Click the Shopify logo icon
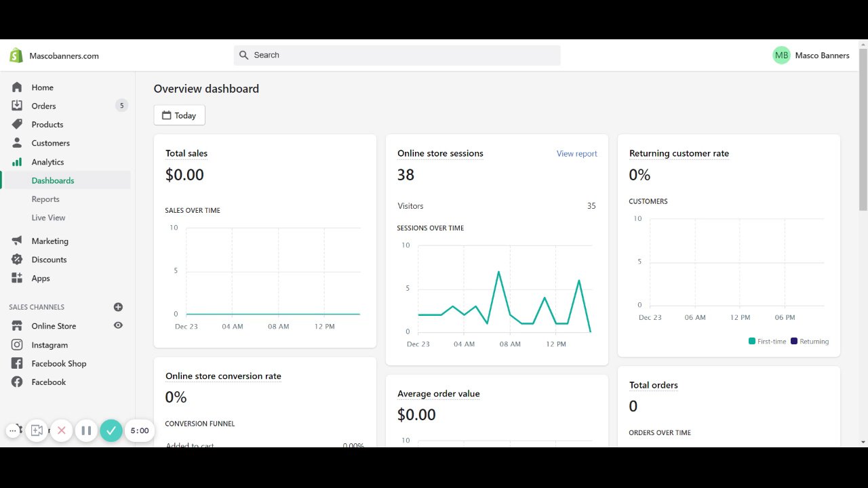The height and width of the screenshot is (488, 868). pyautogui.click(x=16, y=56)
